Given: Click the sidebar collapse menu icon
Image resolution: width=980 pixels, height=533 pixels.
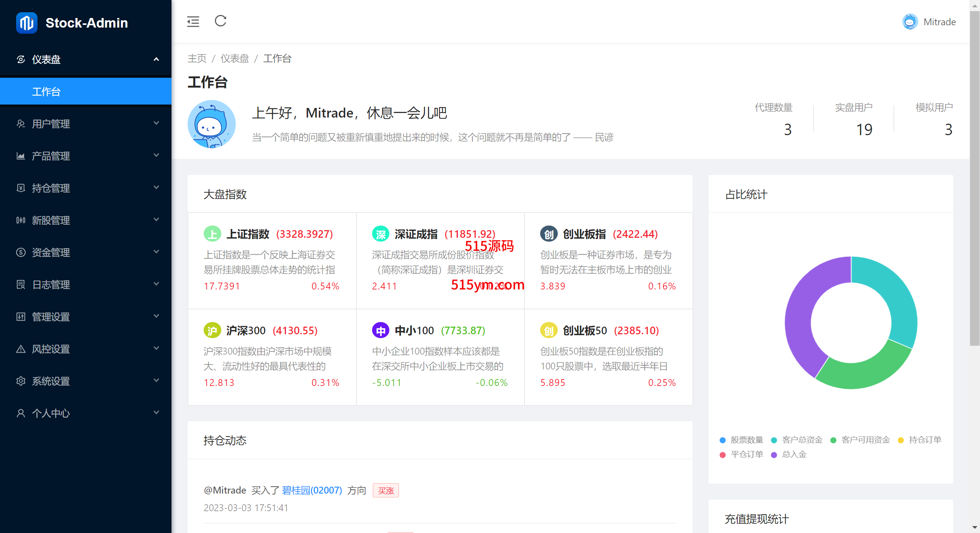Looking at the screenshot, I should coord(193,22).
